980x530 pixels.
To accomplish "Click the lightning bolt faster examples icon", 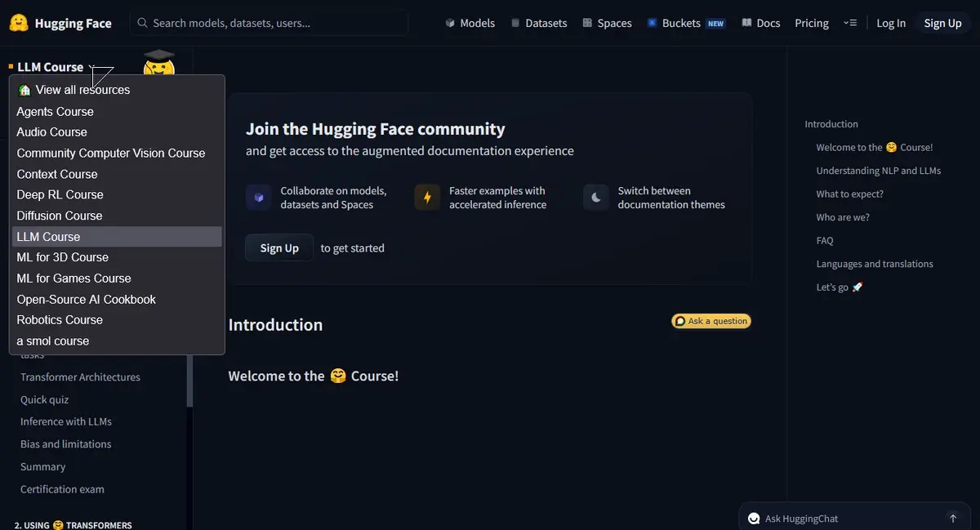I will coord(427,198).
